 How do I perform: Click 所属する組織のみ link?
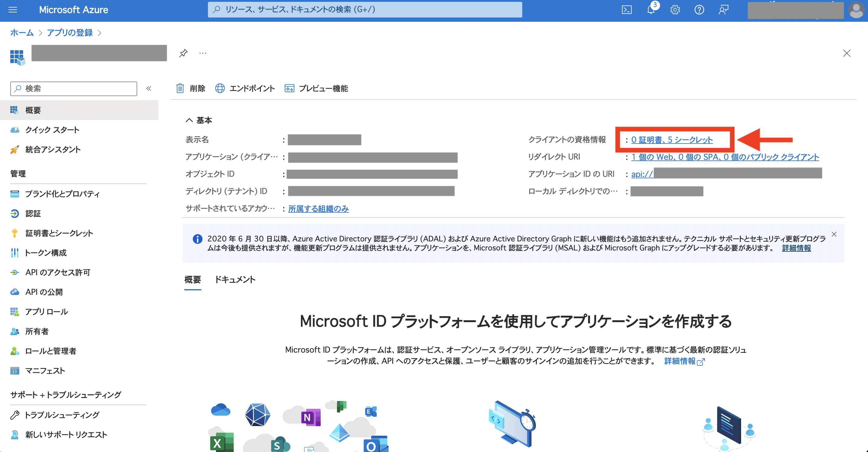pos(319,208)
